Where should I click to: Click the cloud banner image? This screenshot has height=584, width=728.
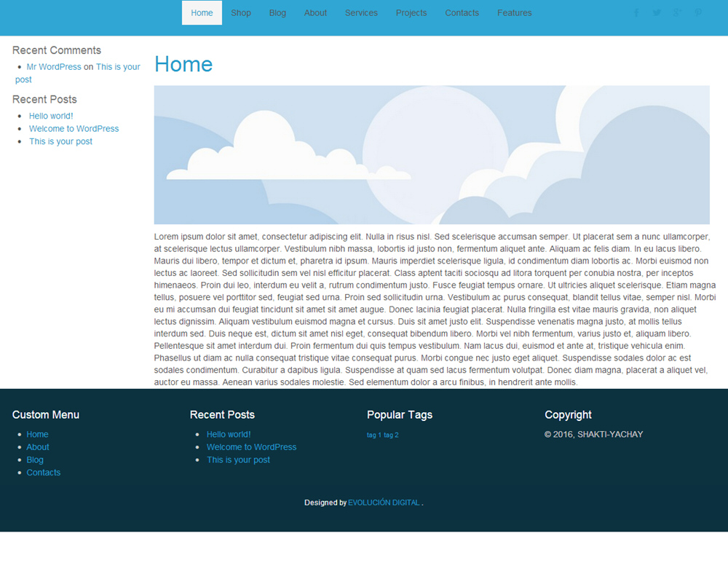click(x=432, y=155)
